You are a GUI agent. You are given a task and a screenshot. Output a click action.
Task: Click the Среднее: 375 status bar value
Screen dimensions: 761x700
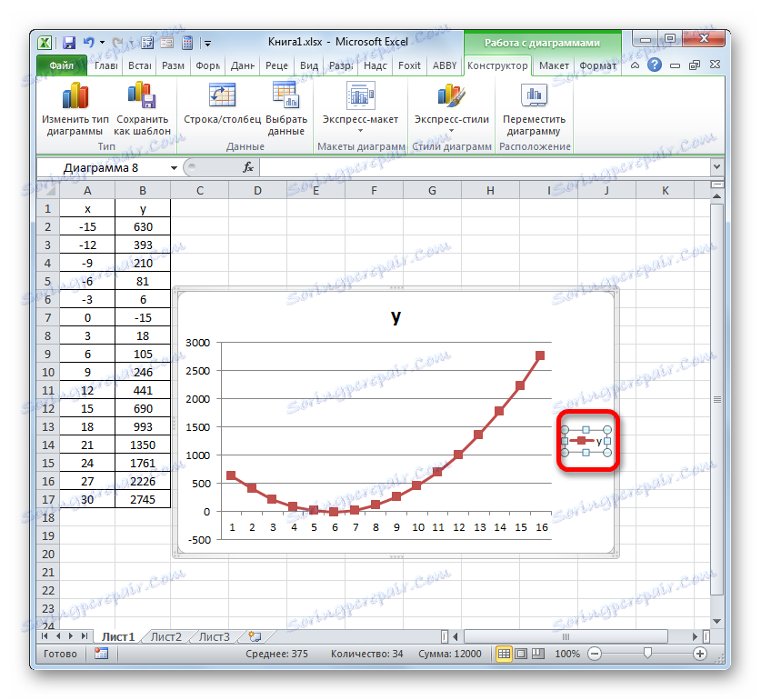(x=276, y=654)
